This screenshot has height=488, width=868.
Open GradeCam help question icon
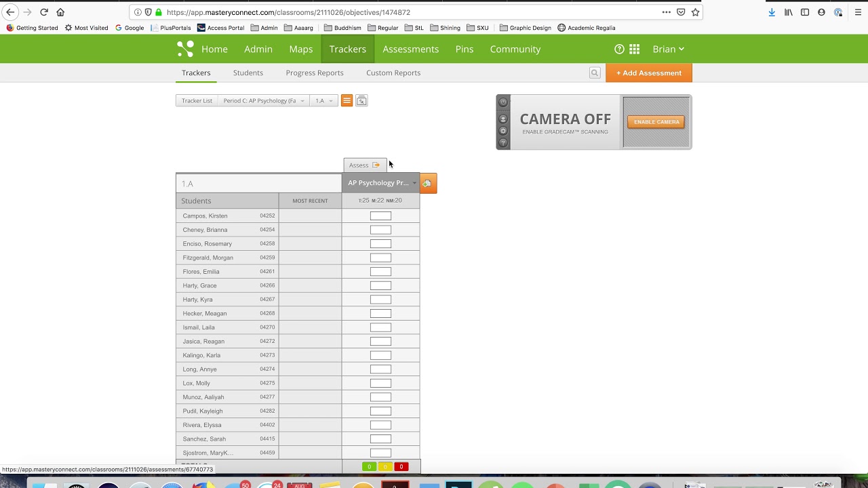click(503, 142)
